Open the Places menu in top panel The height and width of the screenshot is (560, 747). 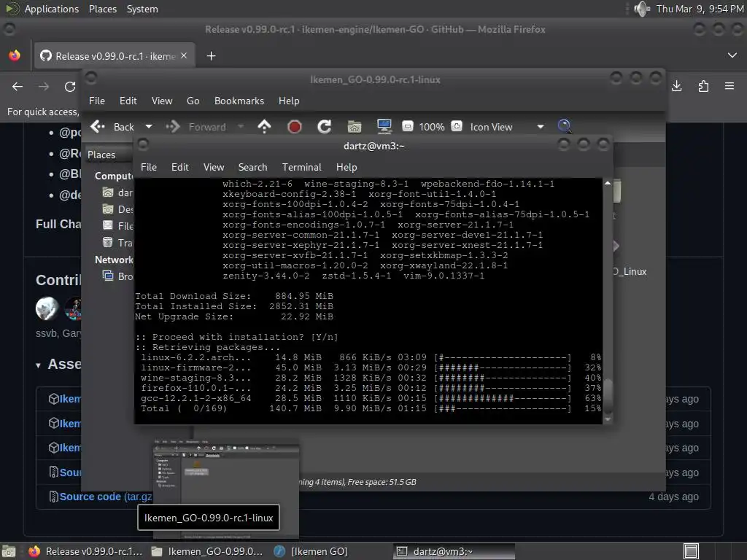(102, 9)
